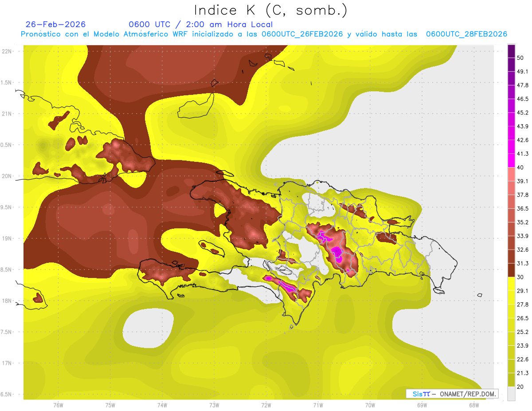Pick the light gray swatch below 20
This screenshot has width=532, height=411.
[512, 394]
